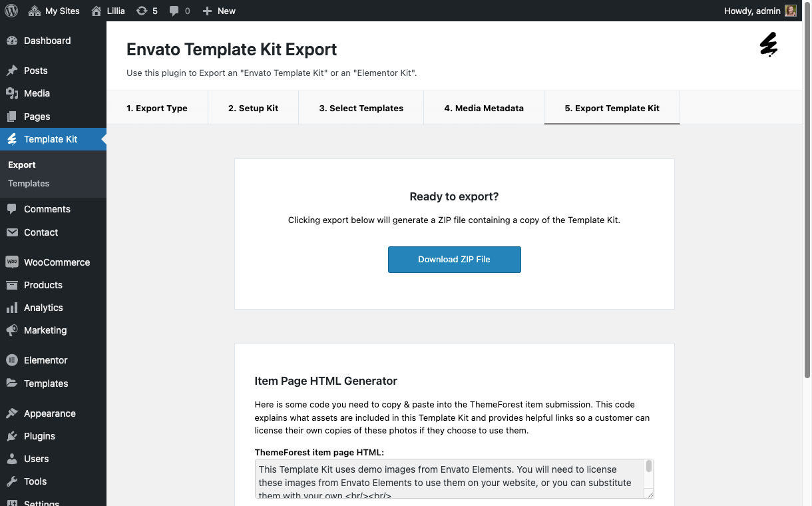Select the 5. Export Template Kit tab
This screenshot has width=812, height=506.
click(612, 108)
